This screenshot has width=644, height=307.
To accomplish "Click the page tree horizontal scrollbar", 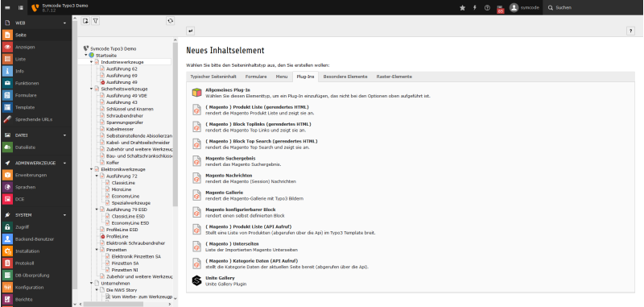I will pyautogui.click(x=114, y=304).
